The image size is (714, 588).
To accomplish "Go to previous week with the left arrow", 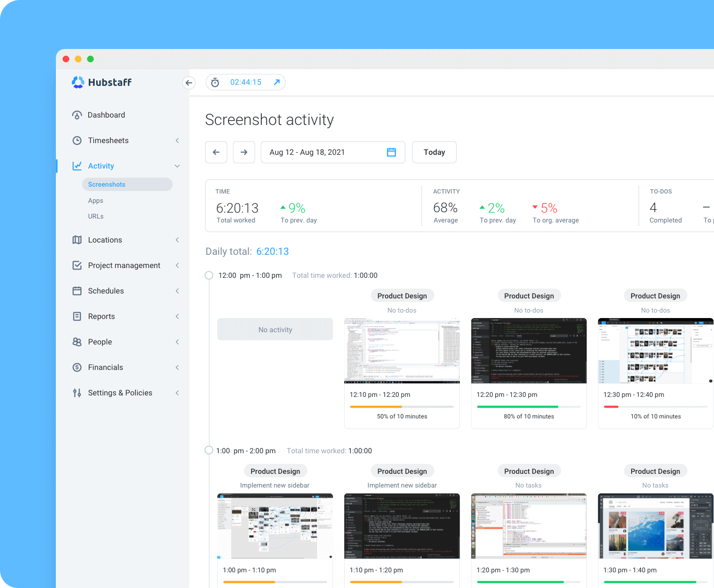I will (x=216, y=152).
